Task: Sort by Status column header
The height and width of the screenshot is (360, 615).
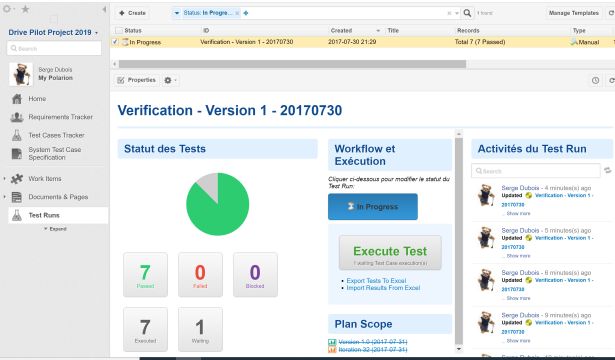Action: 133,31
